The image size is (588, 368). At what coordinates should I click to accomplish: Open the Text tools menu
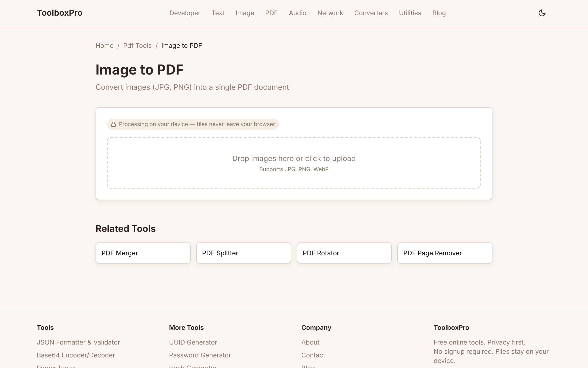click(218, 13)
